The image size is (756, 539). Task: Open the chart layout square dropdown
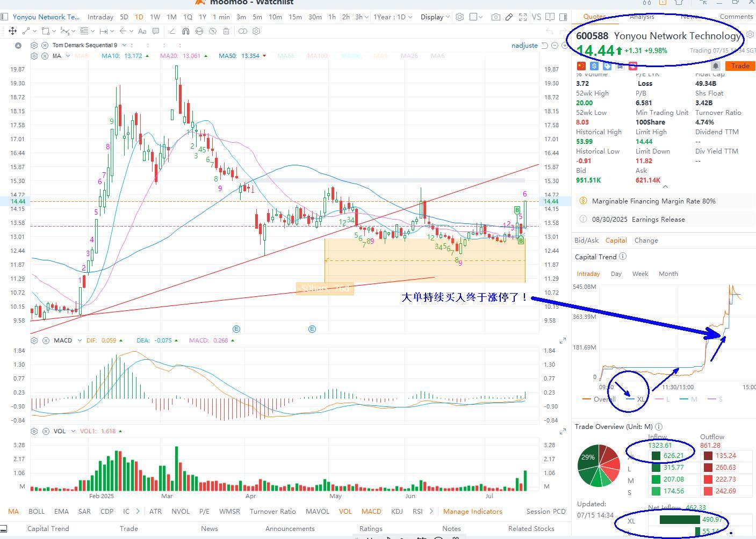[x=476, y=17]
